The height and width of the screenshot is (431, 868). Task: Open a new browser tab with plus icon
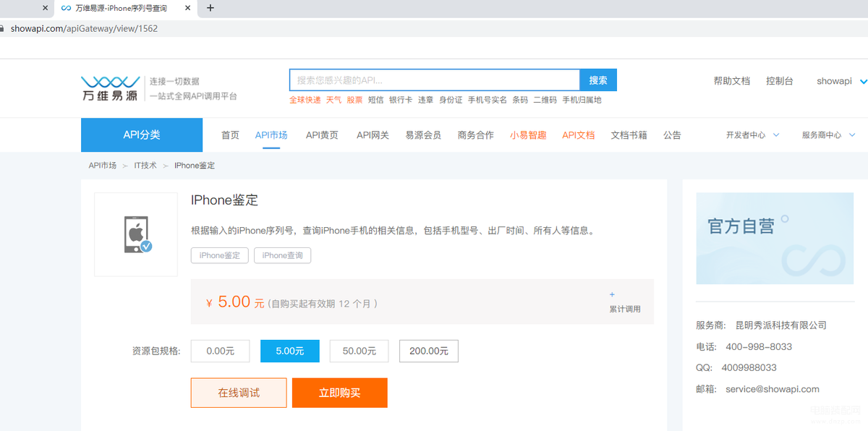210,8
